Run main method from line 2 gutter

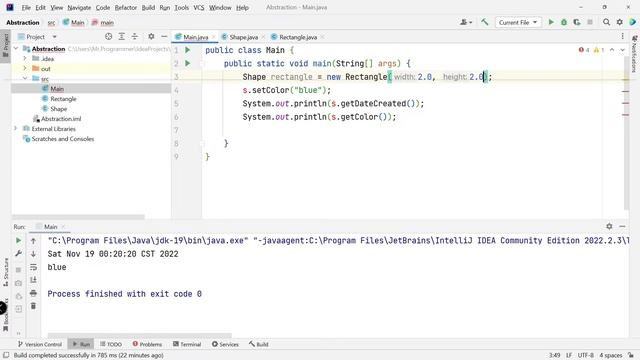click(x=188, y=63)
